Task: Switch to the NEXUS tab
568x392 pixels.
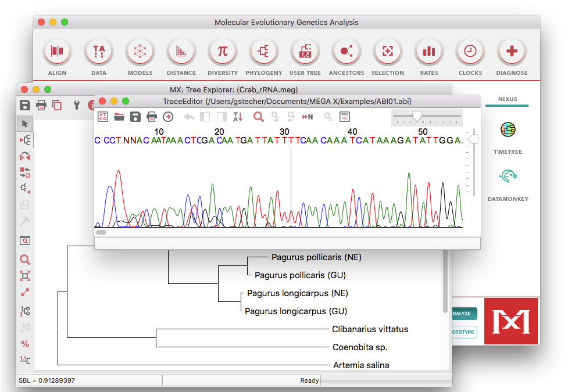Action: pos(508,99)
